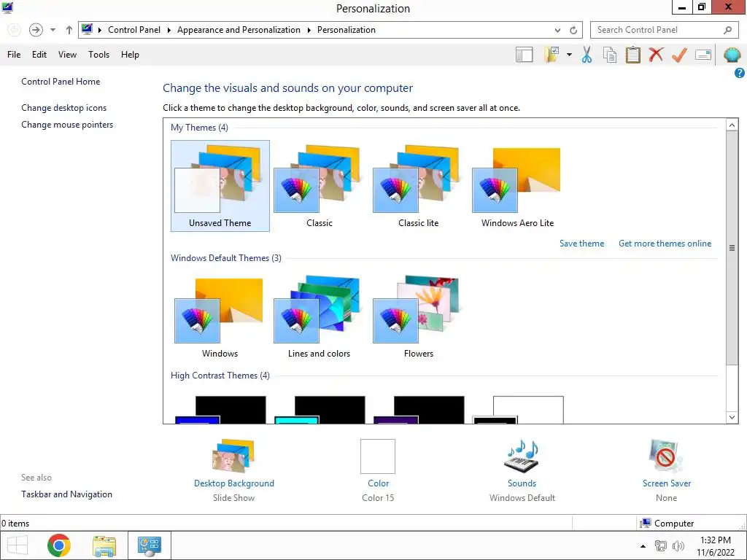Click the Forward navigation arrow
747x560 pixels.
pyautogui.click(x=36, y=30)
